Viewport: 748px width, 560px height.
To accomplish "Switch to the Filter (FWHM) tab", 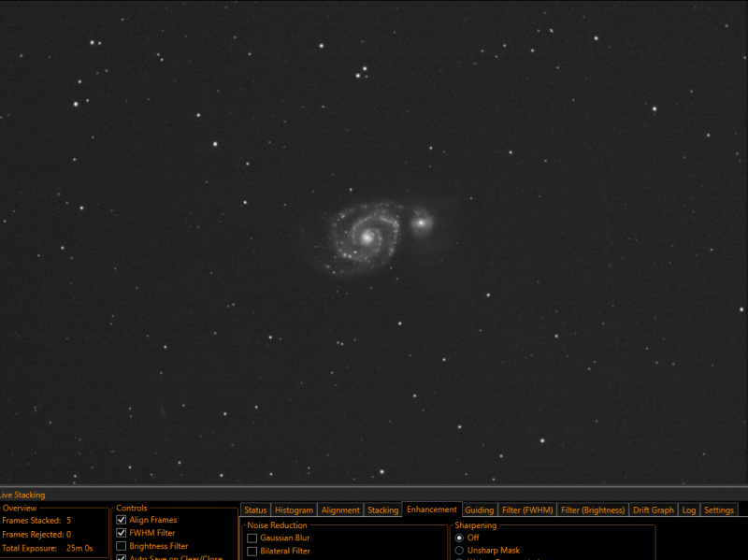I will pos(527,510).
